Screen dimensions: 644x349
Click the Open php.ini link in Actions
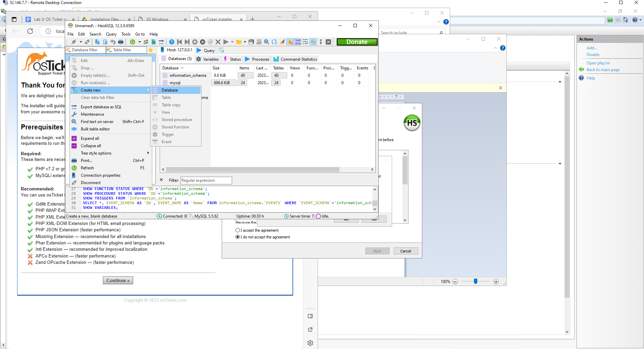(598, 63)
